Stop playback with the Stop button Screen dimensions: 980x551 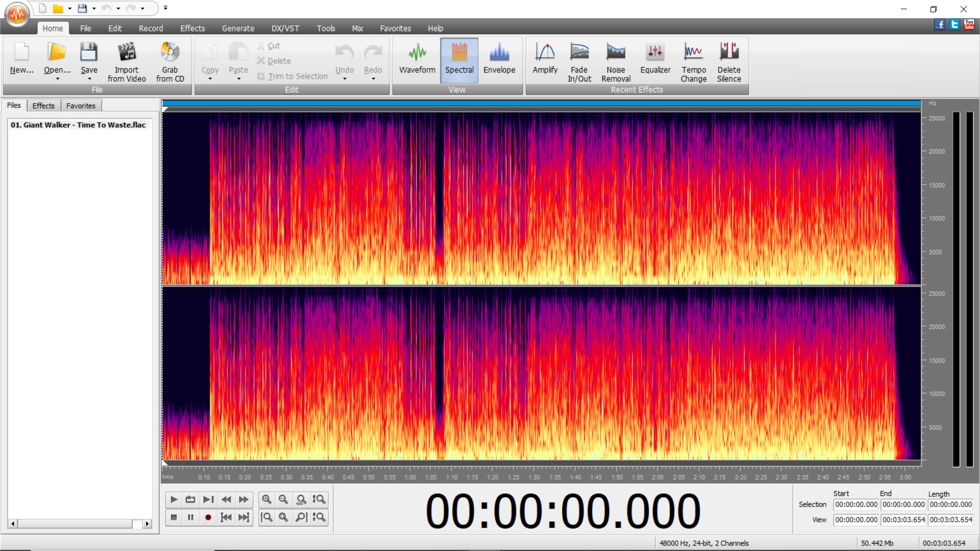tap(174, 517)
